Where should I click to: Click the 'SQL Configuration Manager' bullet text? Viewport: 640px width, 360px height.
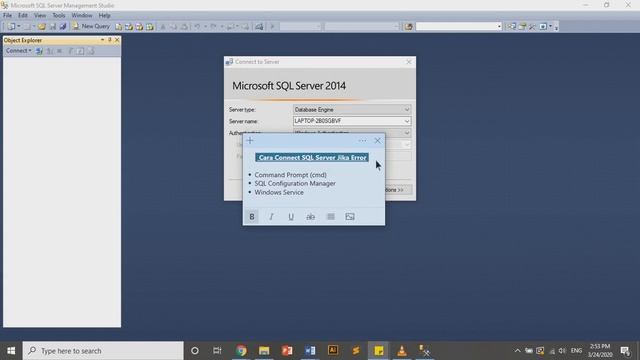click(295, 184)
